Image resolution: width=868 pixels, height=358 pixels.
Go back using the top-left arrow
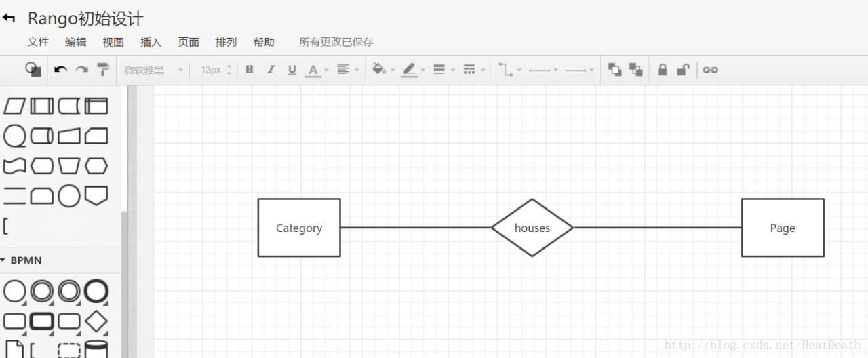9,18
